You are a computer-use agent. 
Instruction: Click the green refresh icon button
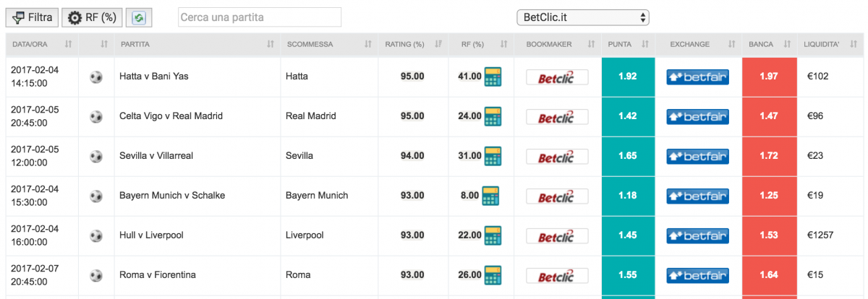point(139,17)
